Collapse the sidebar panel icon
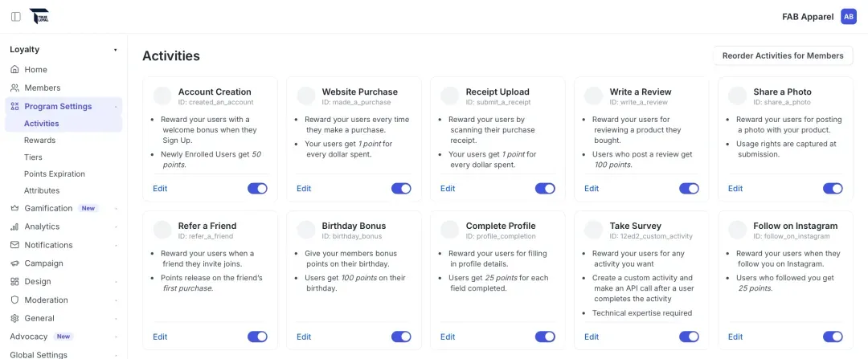868x359 pixels. click(16, 17)
